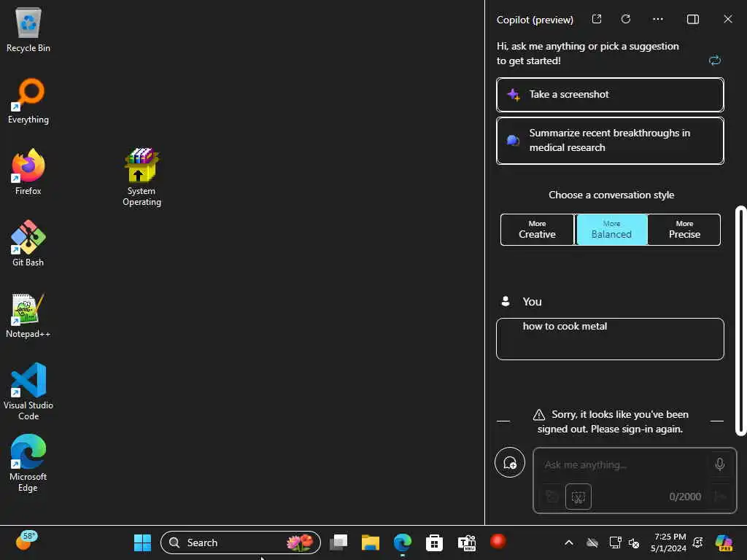Viewport: 747px width, 560px height.
Task: Open the notifications bell icon
Action: click(698, 542)
